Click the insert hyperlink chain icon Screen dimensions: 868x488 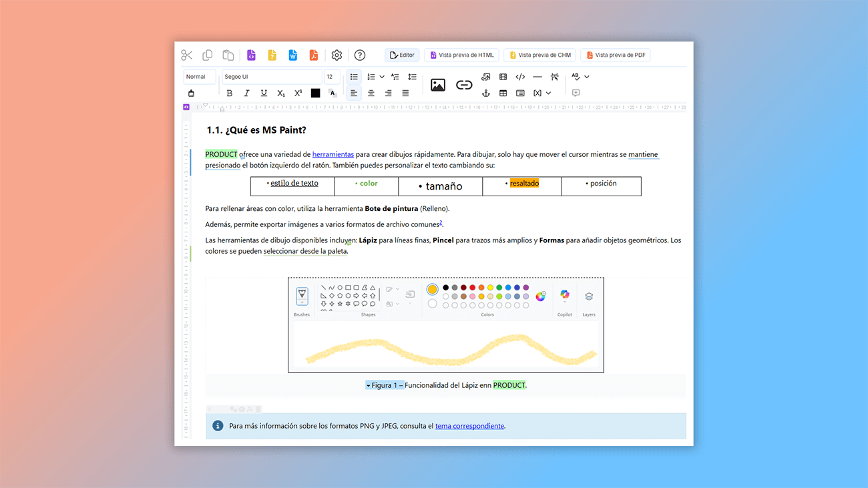[x=464, y=85]
